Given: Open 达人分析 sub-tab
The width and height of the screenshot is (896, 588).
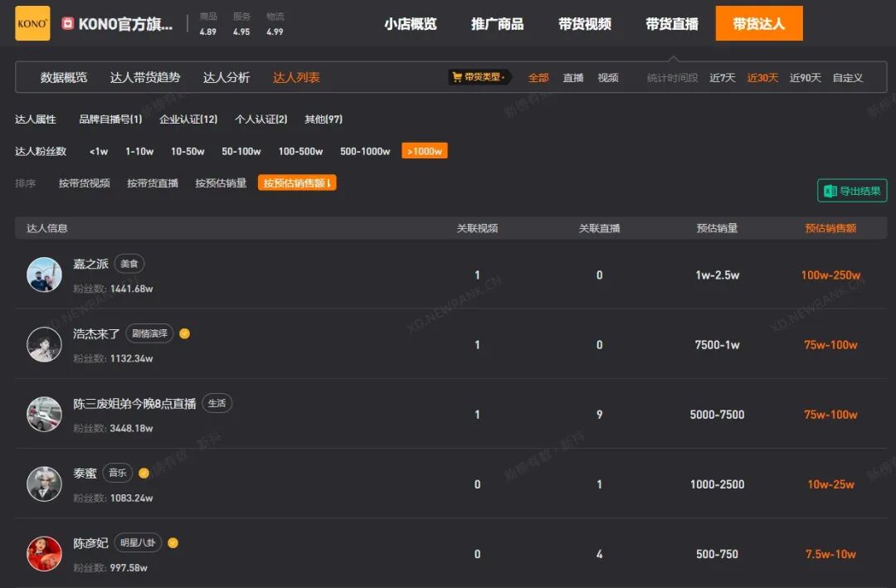Looking at the screenshot, I should pyautogui.click(x=226, y=77).
